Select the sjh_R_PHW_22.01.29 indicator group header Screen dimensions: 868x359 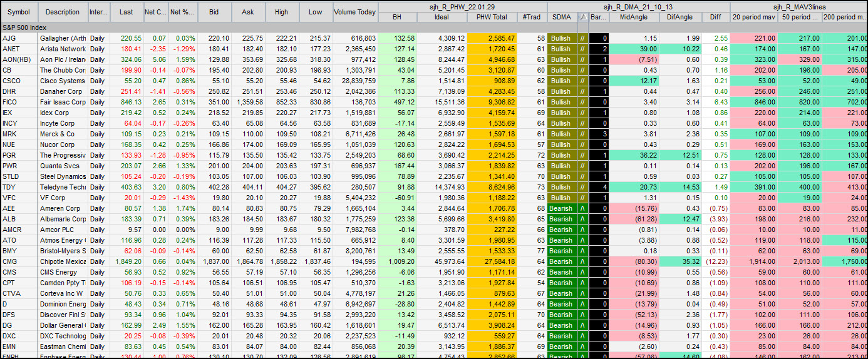pos(462,6)
